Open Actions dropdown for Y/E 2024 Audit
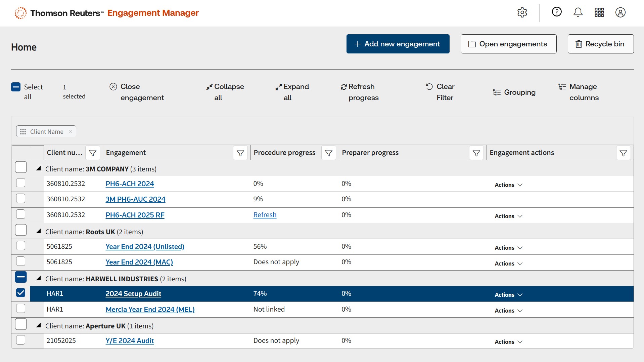This screenshot has width=644, height=362. pos(508,342)
